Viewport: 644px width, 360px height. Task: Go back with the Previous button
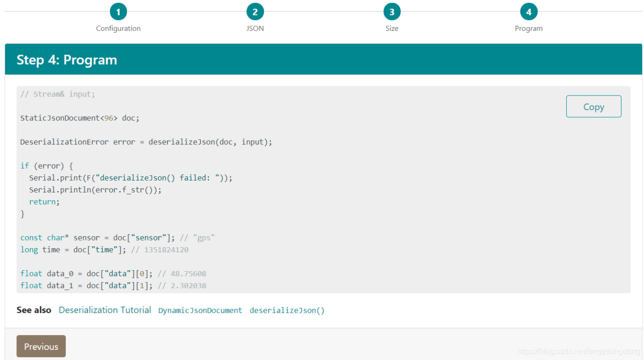tap(41, 346)
